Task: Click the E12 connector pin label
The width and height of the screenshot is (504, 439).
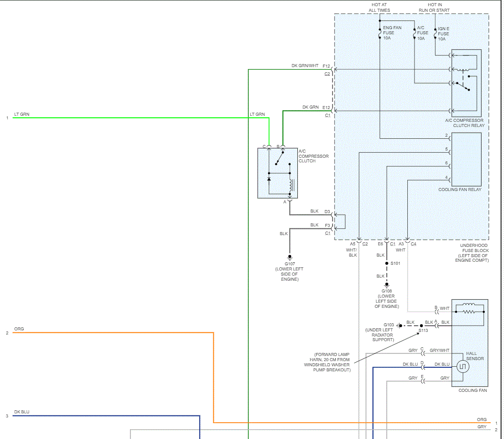Action: pos(326,108)
